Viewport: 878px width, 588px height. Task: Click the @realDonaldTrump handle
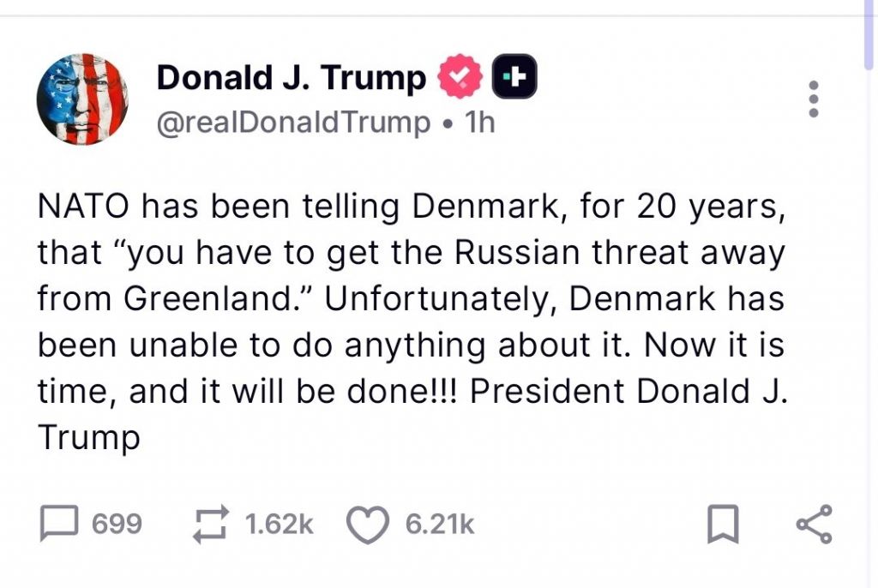[x=293, y=123]
